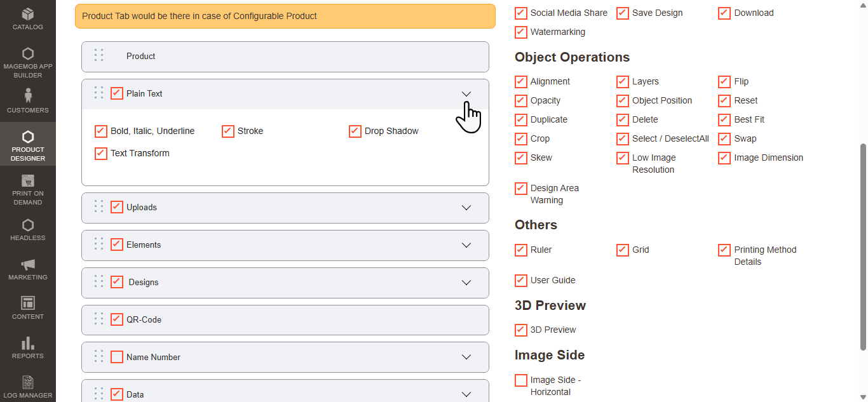
Task: Open the Headless sidebar icon
Action: 28,225
